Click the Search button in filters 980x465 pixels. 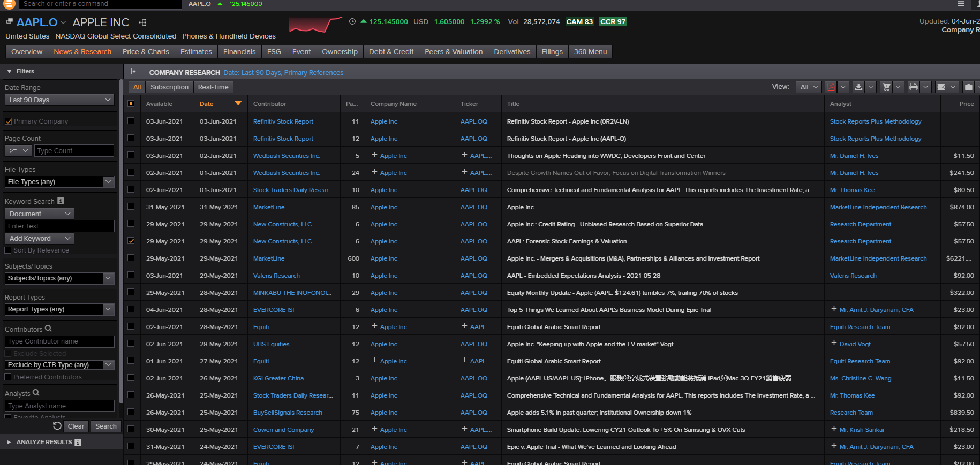coord(105,426)
